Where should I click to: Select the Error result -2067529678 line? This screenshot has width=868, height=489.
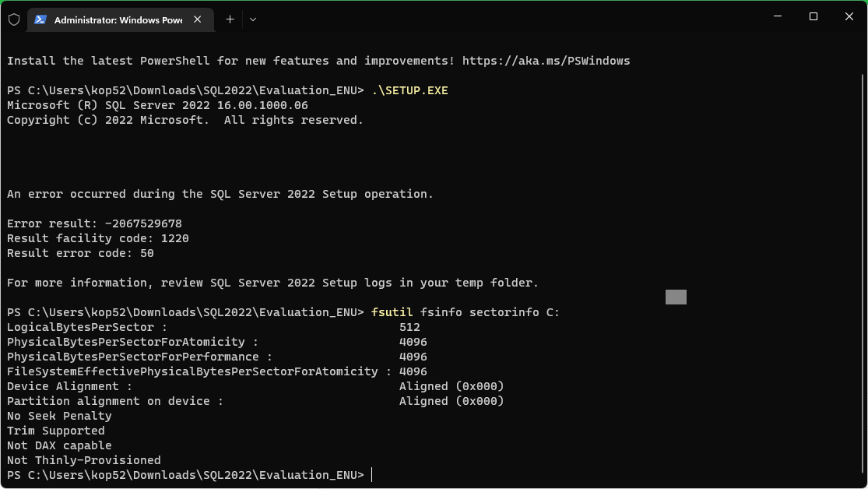[93, 223]
